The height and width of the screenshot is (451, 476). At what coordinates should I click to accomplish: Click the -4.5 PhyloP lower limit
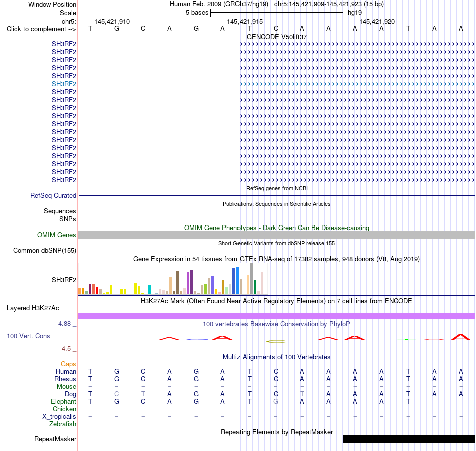65,349
